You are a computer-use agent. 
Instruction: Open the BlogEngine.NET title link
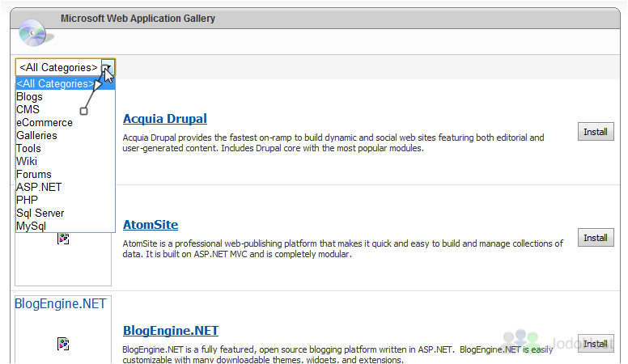pos(171,331)
